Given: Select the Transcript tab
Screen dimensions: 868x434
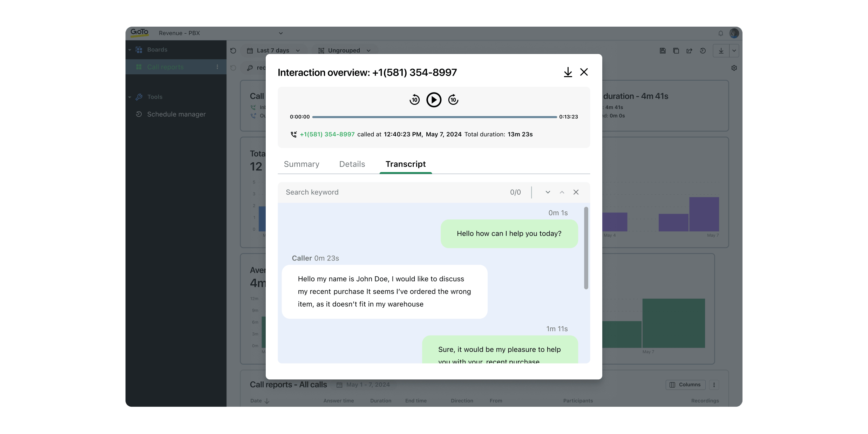Looking at the screenshot, I should pos(406,164).
